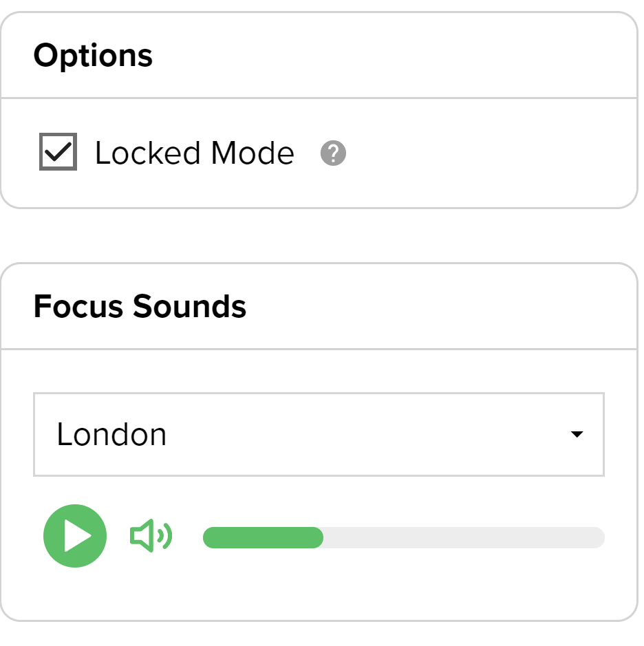Viewport: 644px width, 646px height.
Task: Click the dropdown caret arrow beside London
Action: tap(577, 434)
